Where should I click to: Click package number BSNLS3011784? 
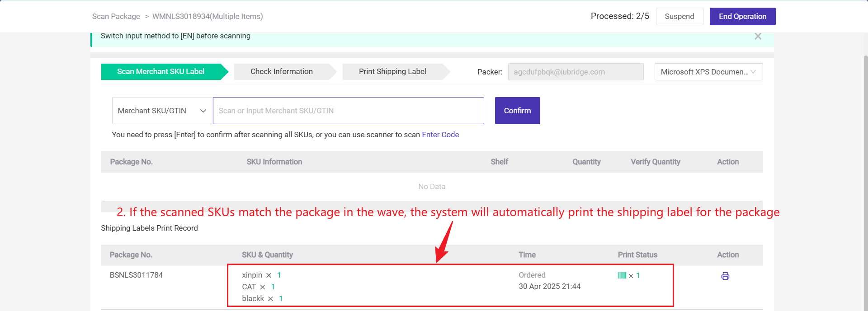[136, 275]
